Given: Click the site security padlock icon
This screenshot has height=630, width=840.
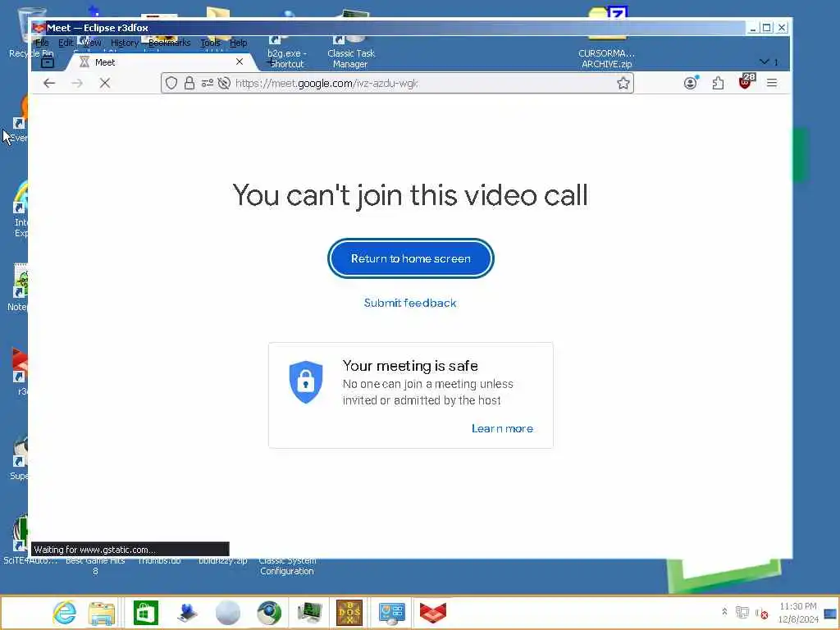Looking at the screenshot, I should coord(189,83).
